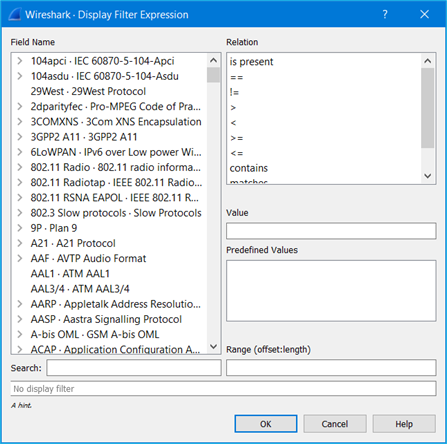Select the 29West Protocol field

(x=88, y=91)
